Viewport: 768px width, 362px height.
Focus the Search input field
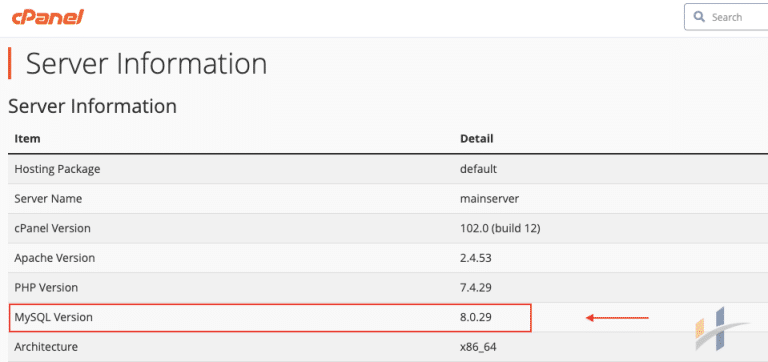[726, 17]
